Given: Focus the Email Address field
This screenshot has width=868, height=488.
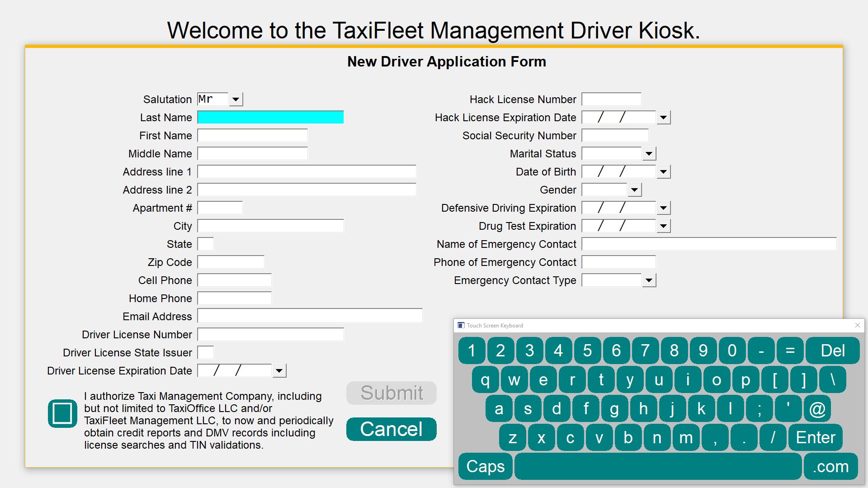Looking at the screenshot, I should click(310, 316).
